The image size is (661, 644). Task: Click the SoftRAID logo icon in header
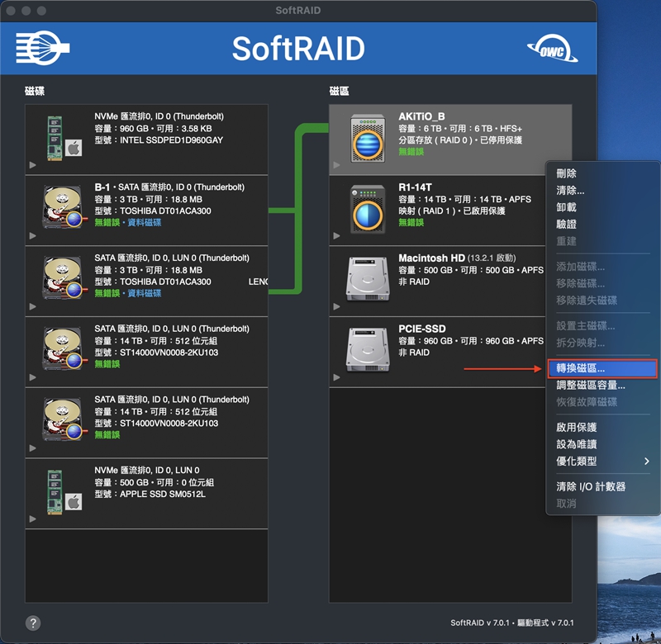click(x=43, y=48)
